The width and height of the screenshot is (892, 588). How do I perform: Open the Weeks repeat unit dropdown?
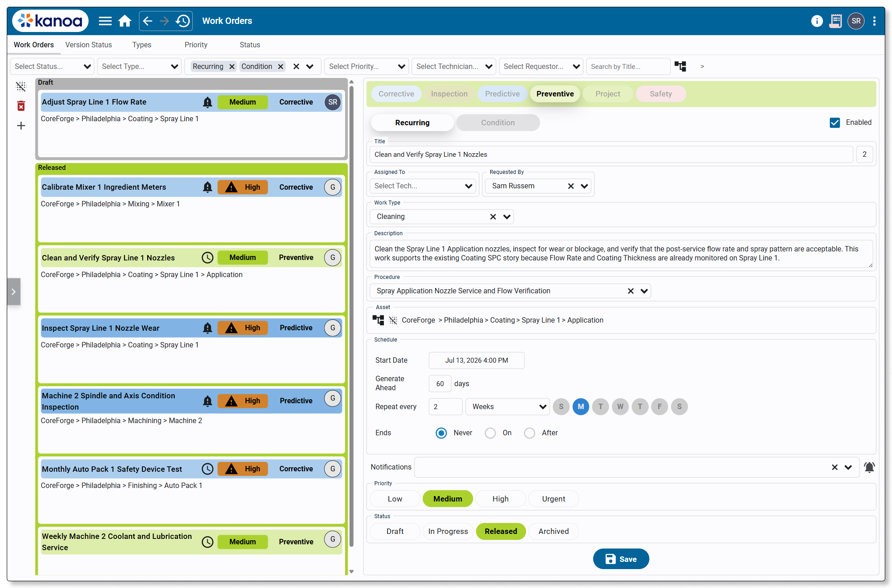507,407
